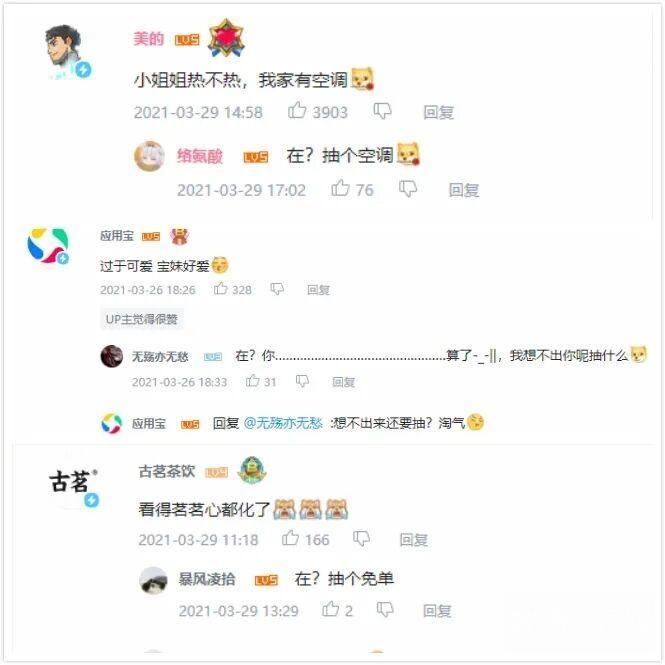Image resolution: width=665 pixels, height=665 pixels.
Task: Like the 美的 comment with 3903 likes
Action: coord(297,111)
